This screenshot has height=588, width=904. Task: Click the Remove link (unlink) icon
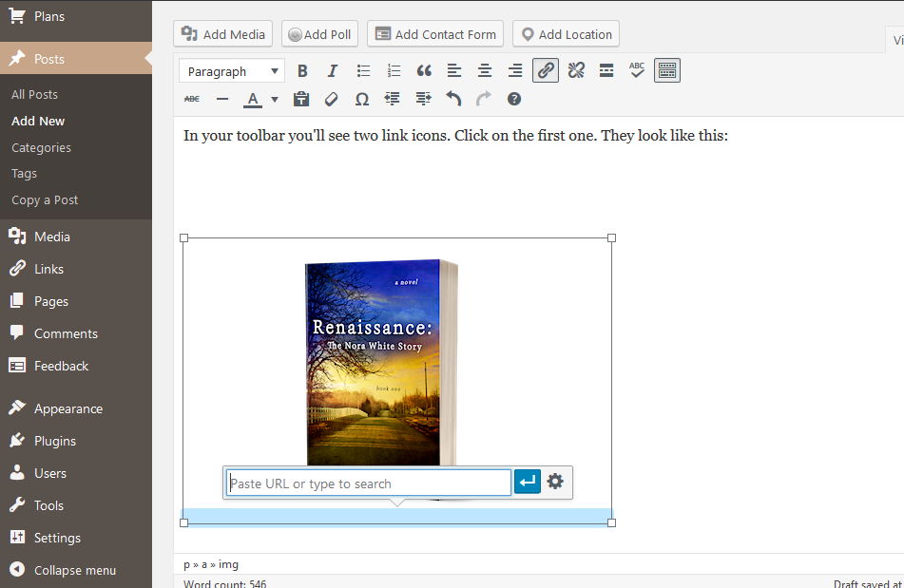[x=576, y=70]
